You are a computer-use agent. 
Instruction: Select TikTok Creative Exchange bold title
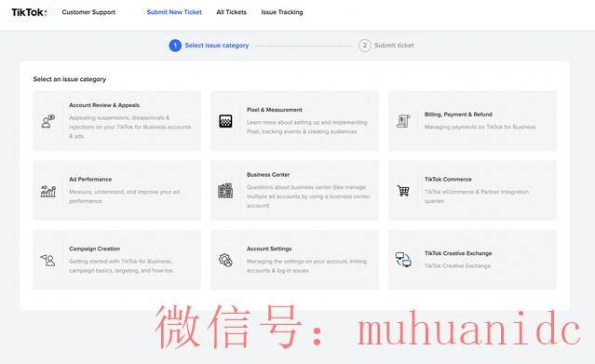(458, 253)
